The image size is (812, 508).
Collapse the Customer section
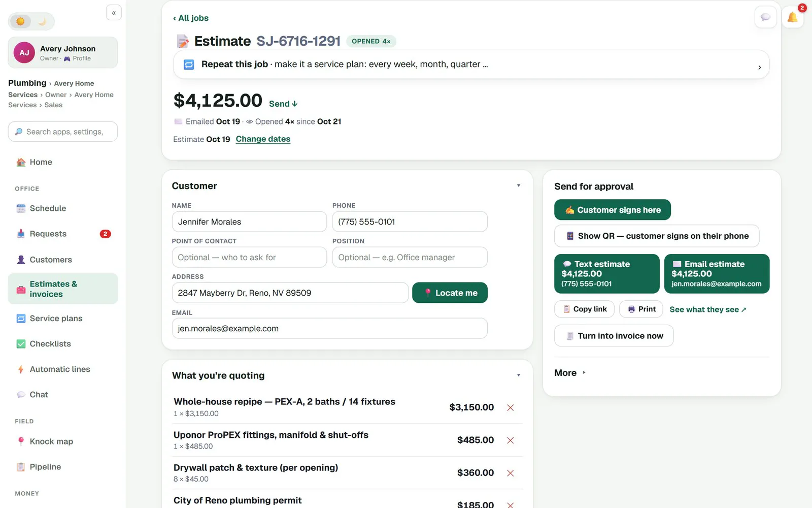tap(518, 186)
